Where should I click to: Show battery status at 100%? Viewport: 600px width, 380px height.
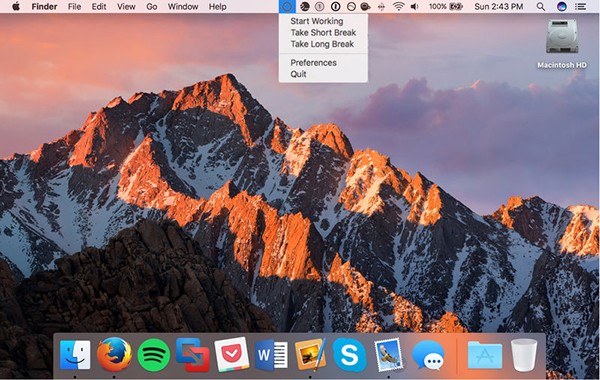point(446,7)
